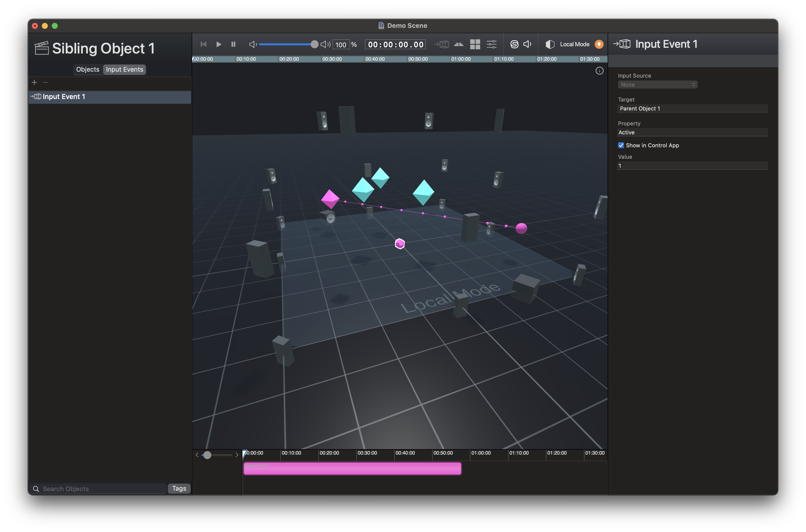The height and width of the screenshot is (532, 806).
Task: Click the orange location pin icon
Action: 599,44
